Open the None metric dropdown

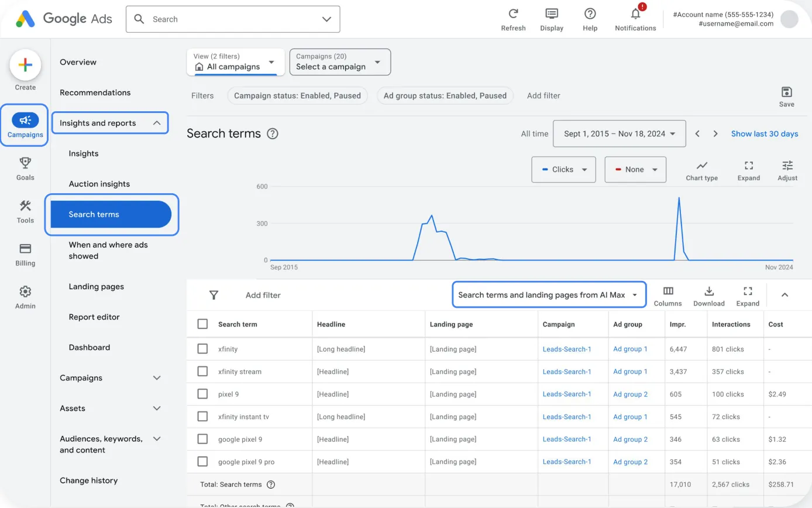(635, 169)
